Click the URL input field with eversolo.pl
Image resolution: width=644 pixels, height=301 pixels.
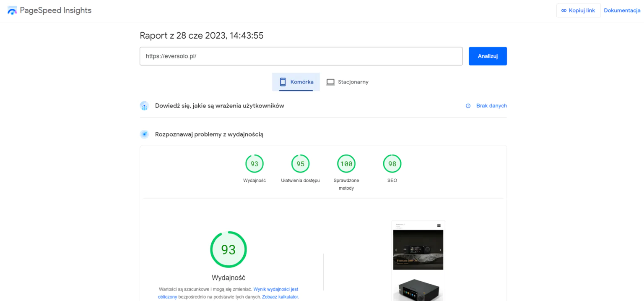[301, 56]
